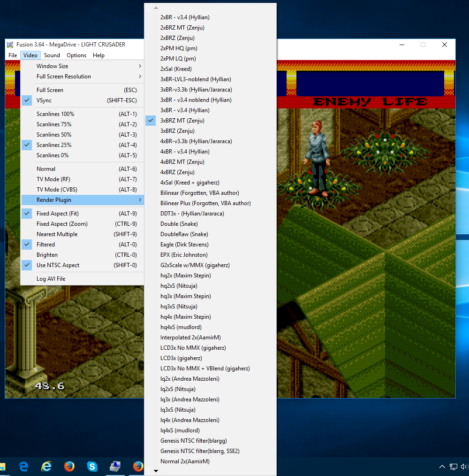The width and height of the screenshot is (469, 476).
Task: Disable Use NTSC Aspect
Action: coord(82,265)
